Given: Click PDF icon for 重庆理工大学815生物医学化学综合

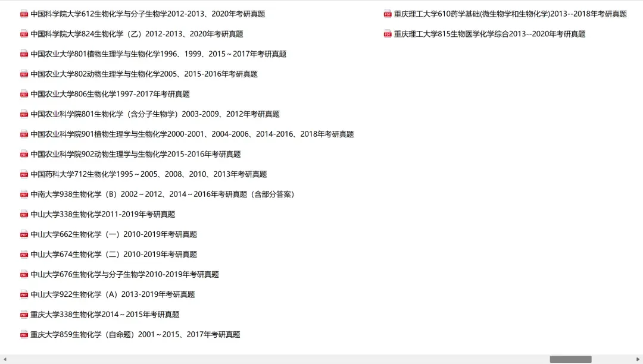Looking at the screenshot, I should (x=388, y=34).
